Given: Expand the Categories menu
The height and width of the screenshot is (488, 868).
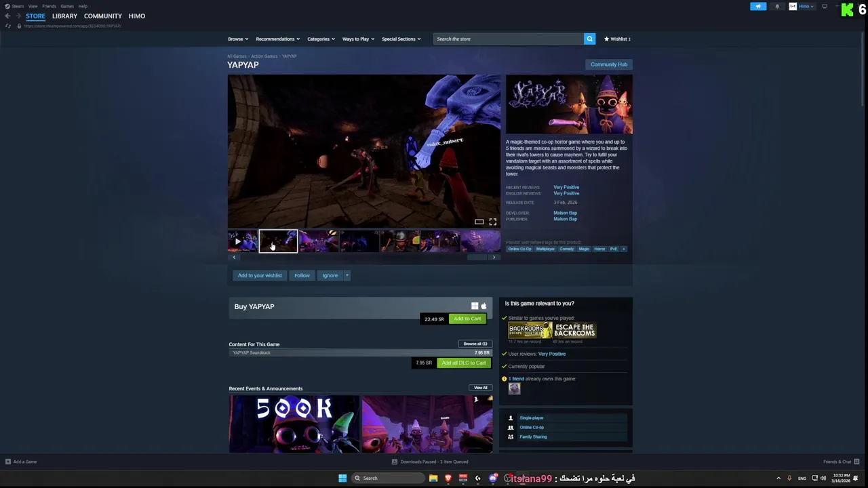Looking at the screenshot, I should (321, 39).
